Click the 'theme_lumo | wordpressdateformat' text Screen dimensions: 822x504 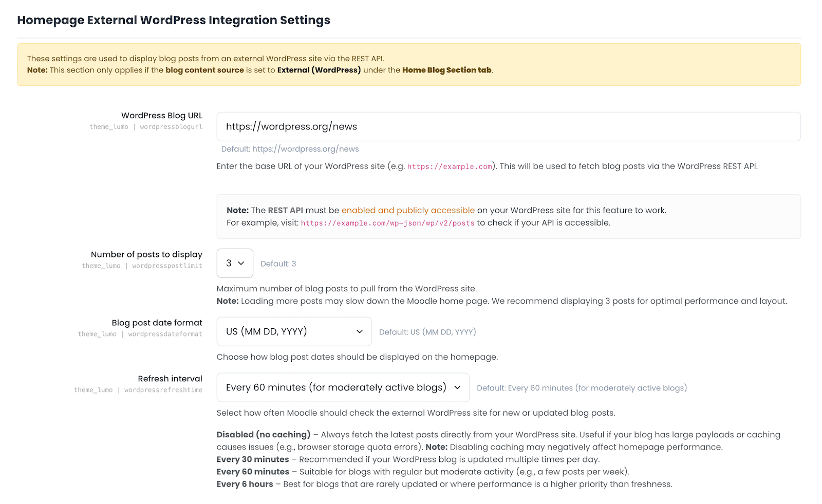[x=140, y=334]
